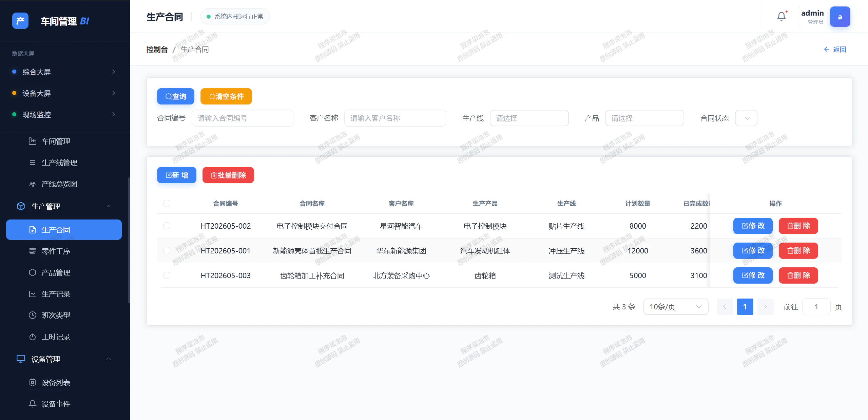The height and width of the screenshot is (420, 868).
Task: Click the 产品管理 hexagon icon
Action: [33, 272]
